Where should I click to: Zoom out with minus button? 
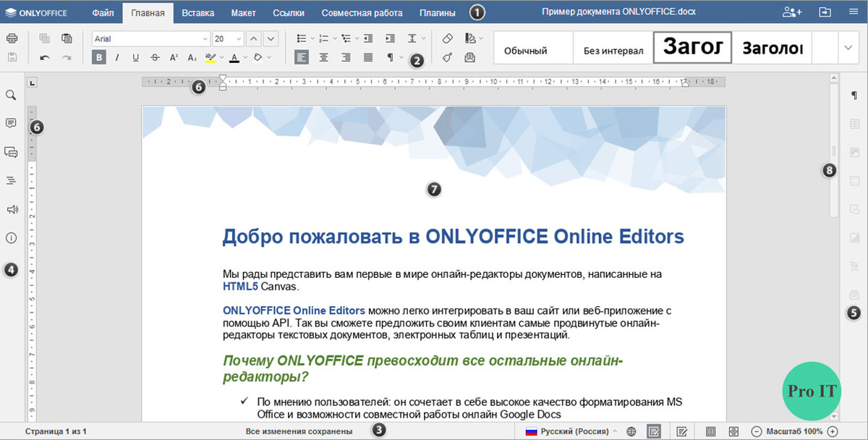tap(757, 431)
